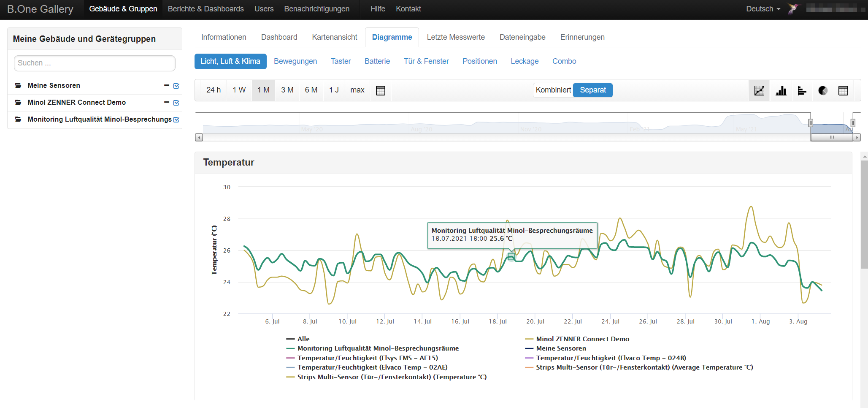The height and width of the screenshot is (408, 868).
Task: Click the page vertical scrollbar
Action: [x=865, y=214]
